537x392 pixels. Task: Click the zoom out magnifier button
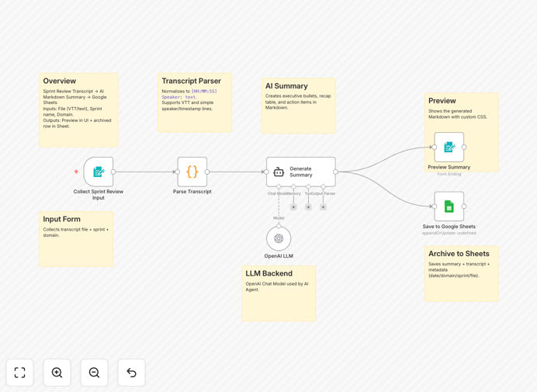point(94,373)
